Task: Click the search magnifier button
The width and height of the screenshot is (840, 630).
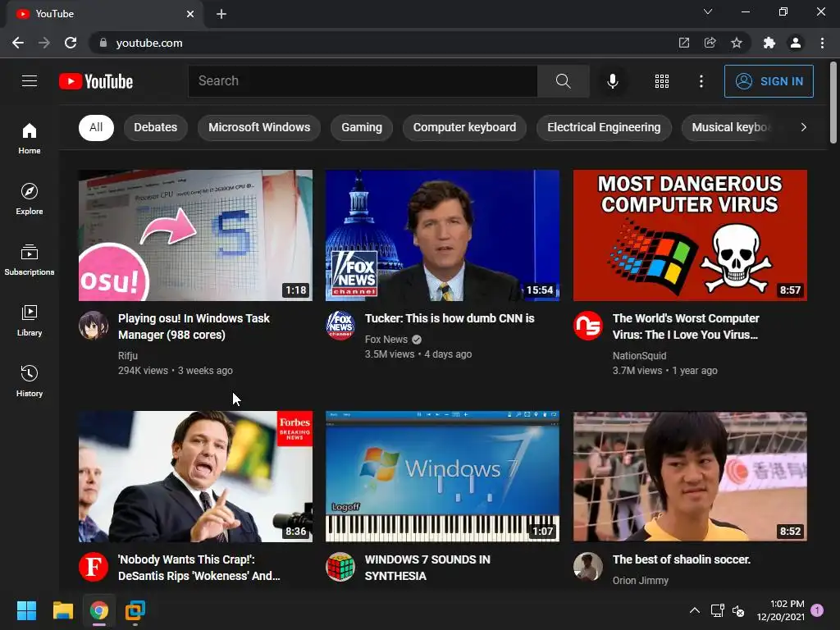Action: pos(563,81)
